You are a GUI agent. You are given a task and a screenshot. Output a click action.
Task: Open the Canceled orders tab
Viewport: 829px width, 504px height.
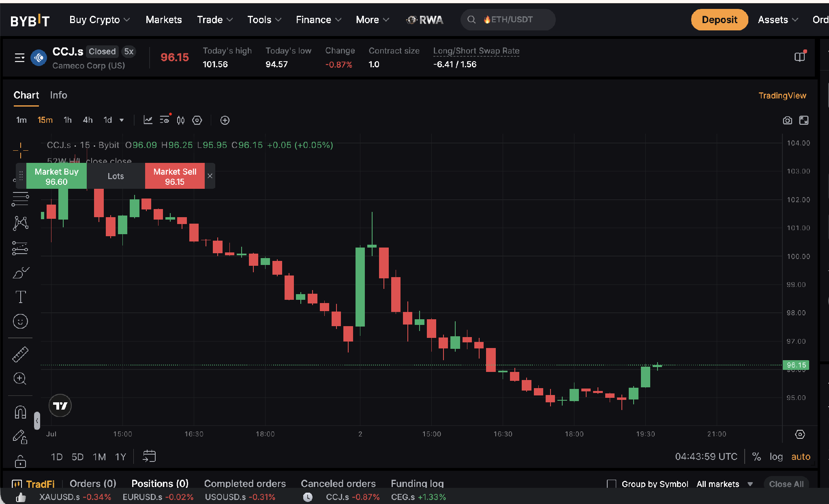pyautogui.click(x=338, y=484)
